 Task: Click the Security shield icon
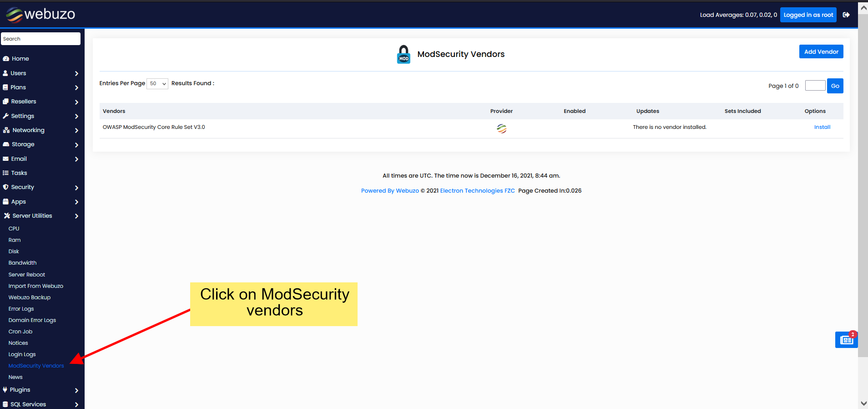click(x=6, y=187)
